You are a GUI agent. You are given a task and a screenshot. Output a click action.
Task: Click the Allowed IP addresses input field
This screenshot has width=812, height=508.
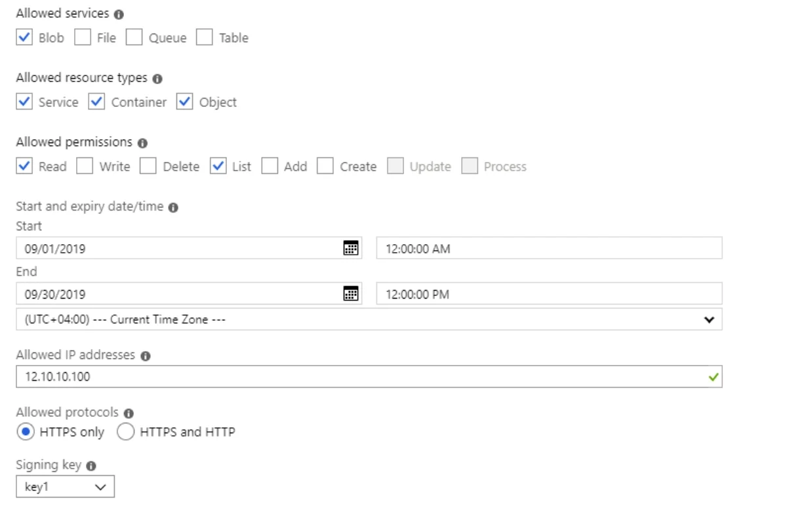click(369, 377)
